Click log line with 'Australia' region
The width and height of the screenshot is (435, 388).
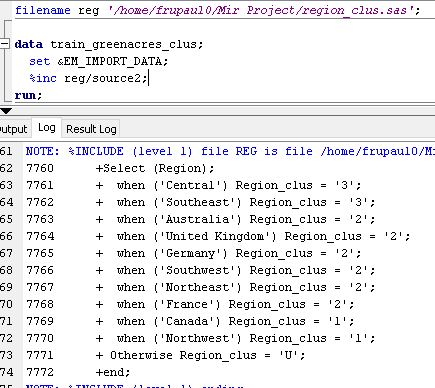pos(235,219)
